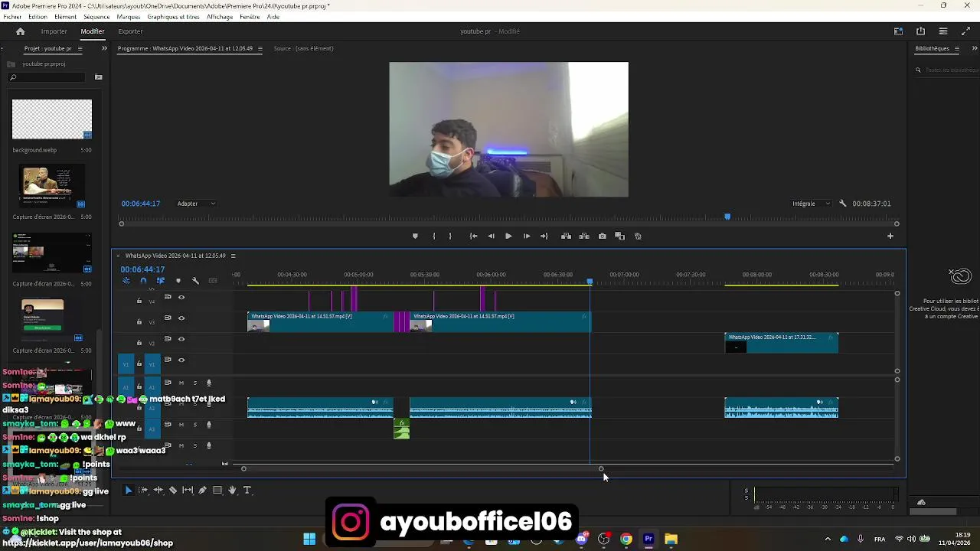Click the timeline horizontal zoom scrollbar
Viewport: 980px width, 551px height.
coord(422,468)
